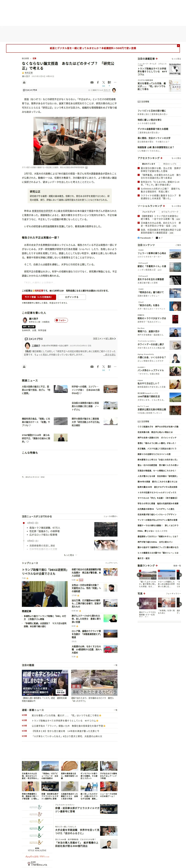Screen dimensions: 186x868
Task: Select the 読まれています ranking tab
Action: [148, 164]
